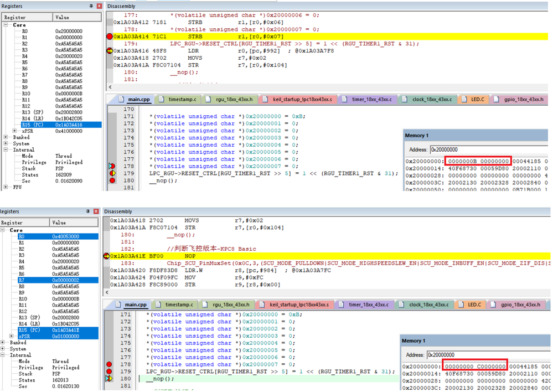Click the red breakpoint marker at address 0x1A03A414
553x392 pixels.
click(x=110, y=37)
